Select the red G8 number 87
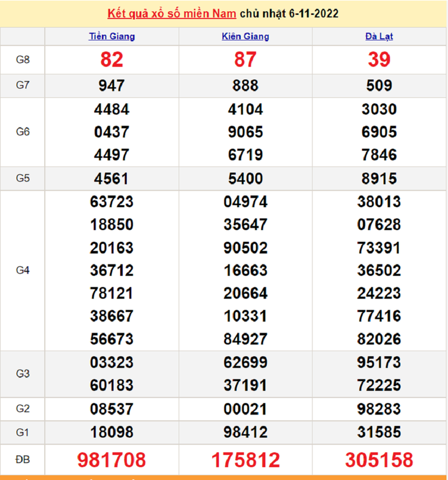The height and width of the screenshot is (480, 448). (x=245, y=60)
